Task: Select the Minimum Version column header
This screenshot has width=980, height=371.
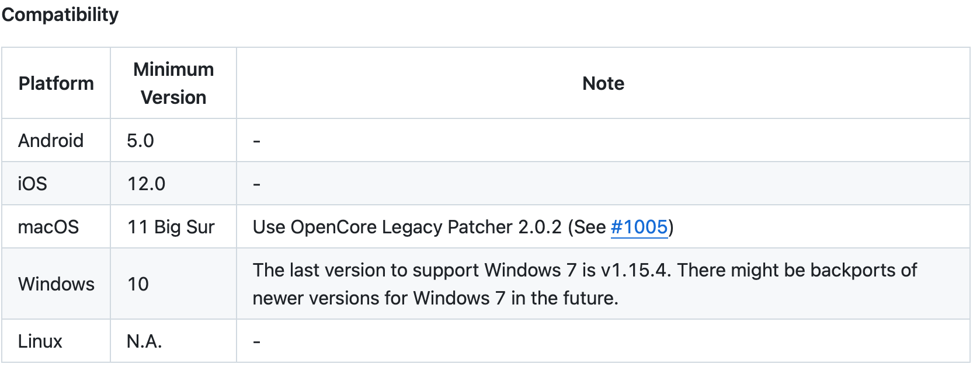Action: tap(173, 83)
